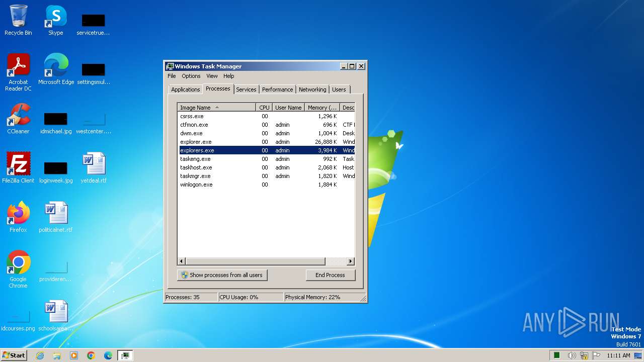Switch to the Performance tab
This screenshot has width=644, height=362.
click(277, 89)
